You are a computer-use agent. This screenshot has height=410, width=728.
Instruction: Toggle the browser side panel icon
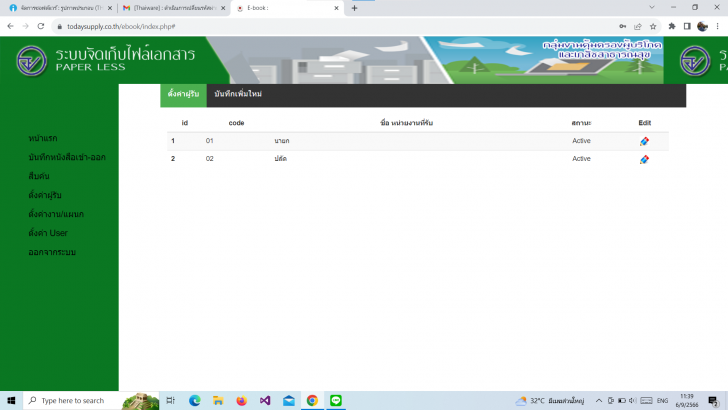tap(687, 26)
